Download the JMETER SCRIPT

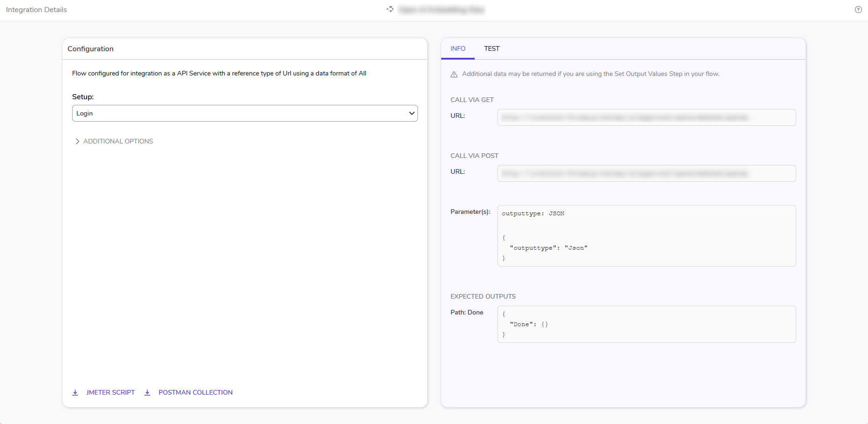110,392
